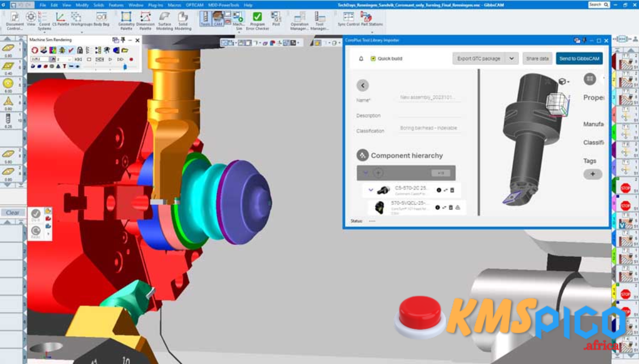Click the Save icon in title bar

pyautogui.click(x=12, y=4)
